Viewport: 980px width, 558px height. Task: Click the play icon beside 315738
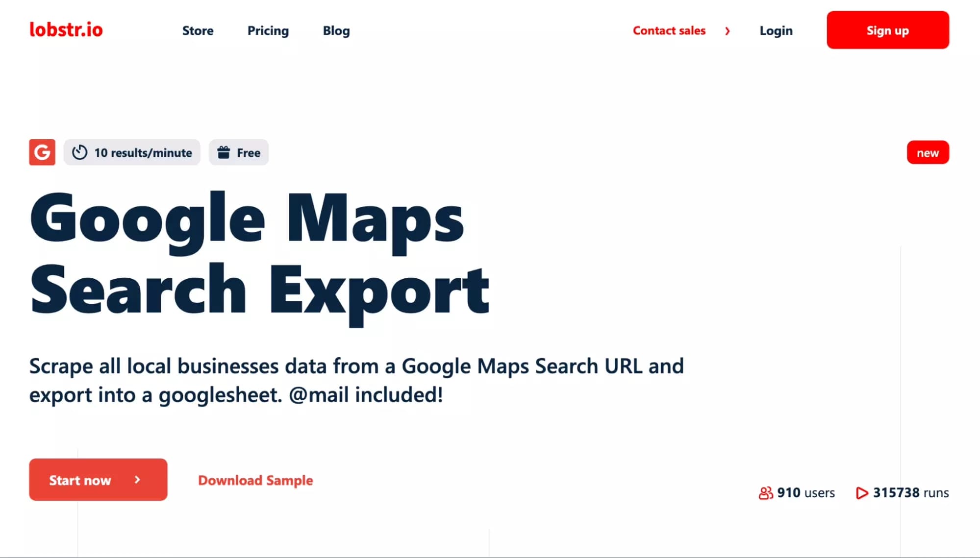click(x=862, y=493)
